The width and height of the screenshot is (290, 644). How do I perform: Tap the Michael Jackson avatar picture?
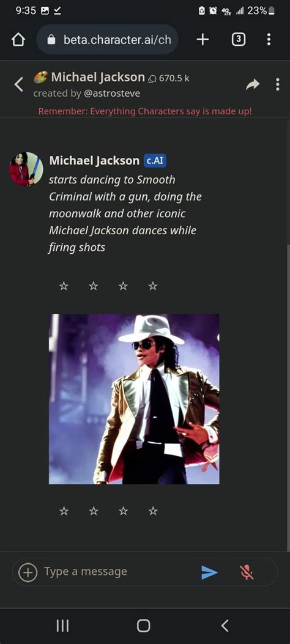pyautogui.click(x=26, y=169)
